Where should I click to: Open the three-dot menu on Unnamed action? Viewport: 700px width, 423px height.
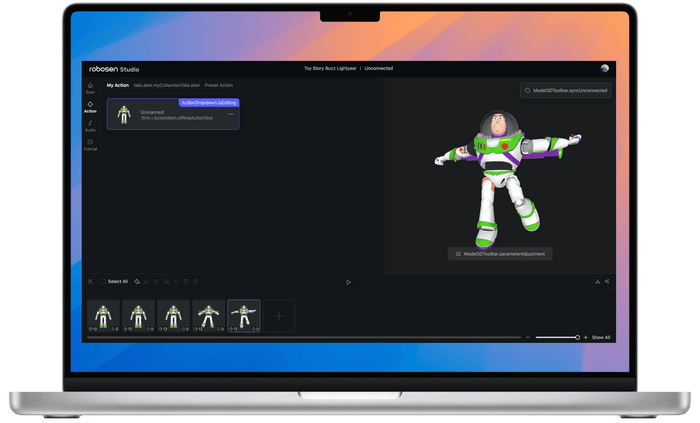pyautogui.click(x=231, y=115)
